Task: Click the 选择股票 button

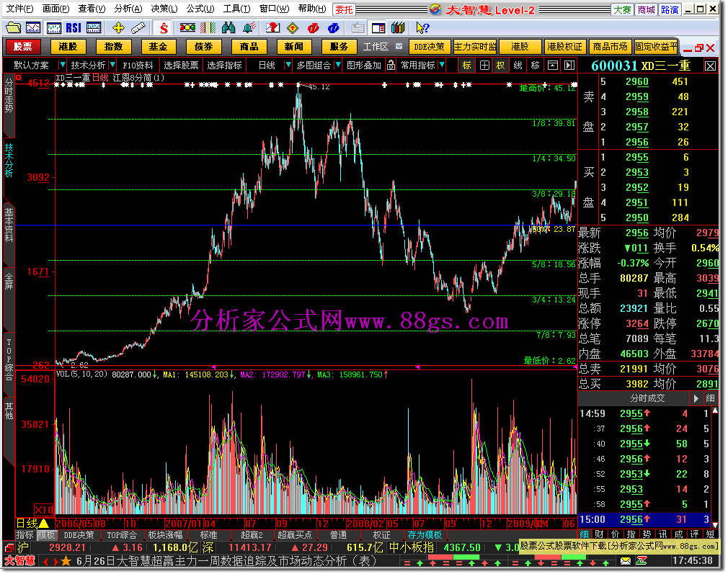Action: point(181,66)
